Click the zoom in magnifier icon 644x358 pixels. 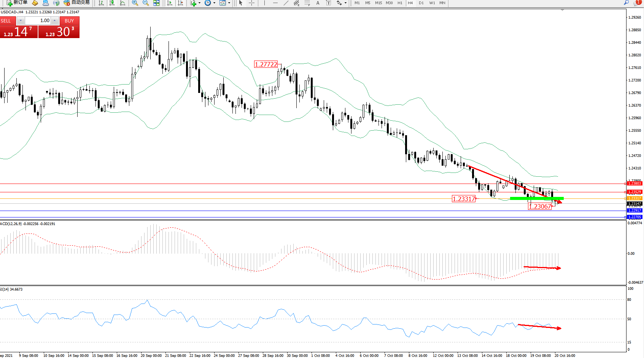coord(135,3)
